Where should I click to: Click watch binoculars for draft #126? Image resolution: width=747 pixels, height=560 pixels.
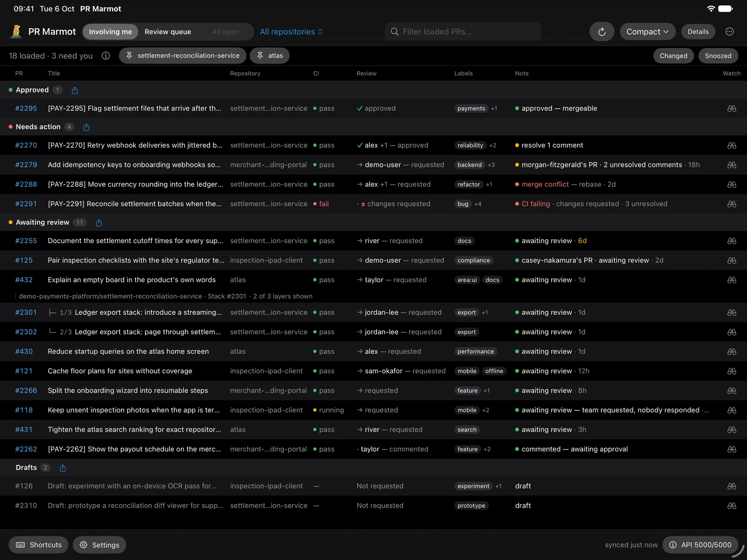[732, 486]
